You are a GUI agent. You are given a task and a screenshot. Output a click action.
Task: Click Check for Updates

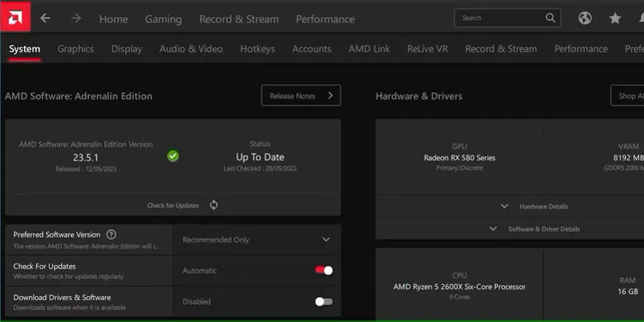tap(173, 205)
